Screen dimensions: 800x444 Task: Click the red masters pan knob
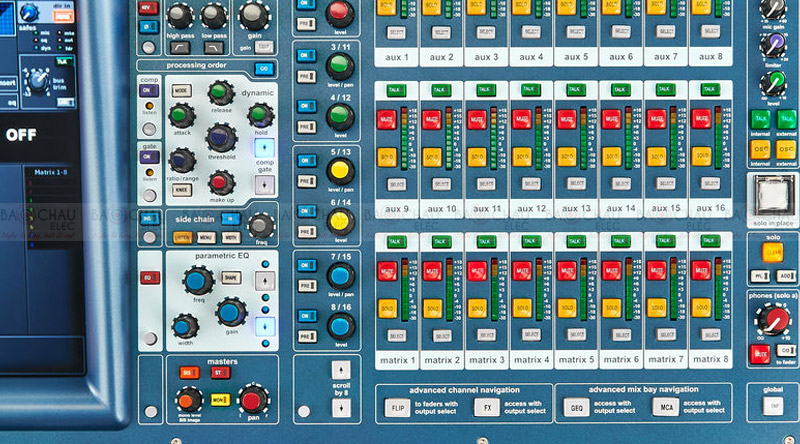(x=253, y=400)
